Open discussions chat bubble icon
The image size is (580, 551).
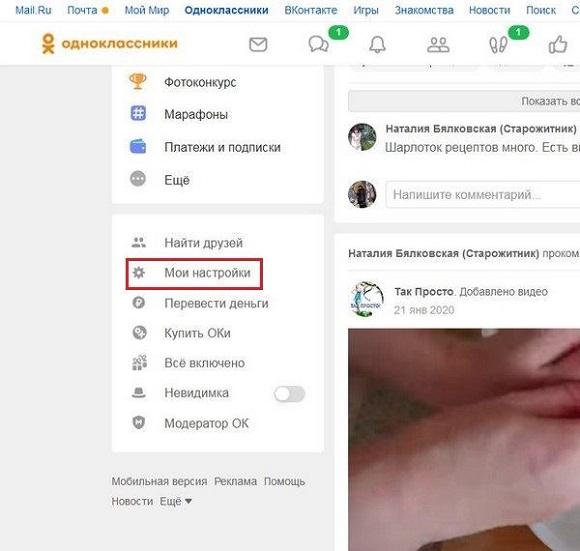[318, 45]
